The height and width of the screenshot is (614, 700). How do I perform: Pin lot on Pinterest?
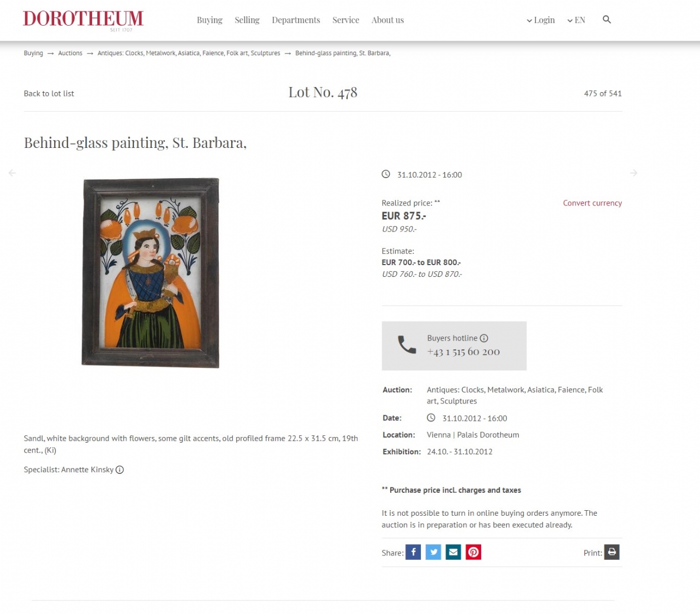pos(473,552)
